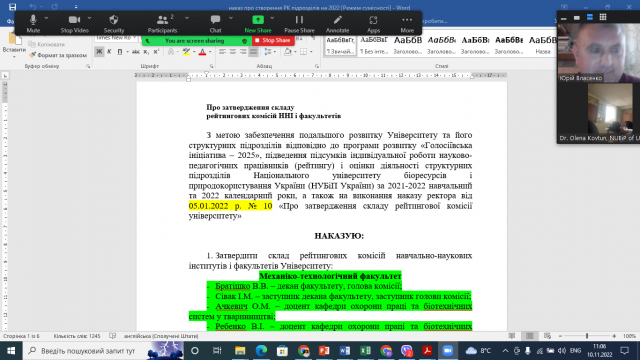This screenshot has height=360, width=640.
Task: Open the Zoom Chat panel
Action: click(x=215, y=23)
